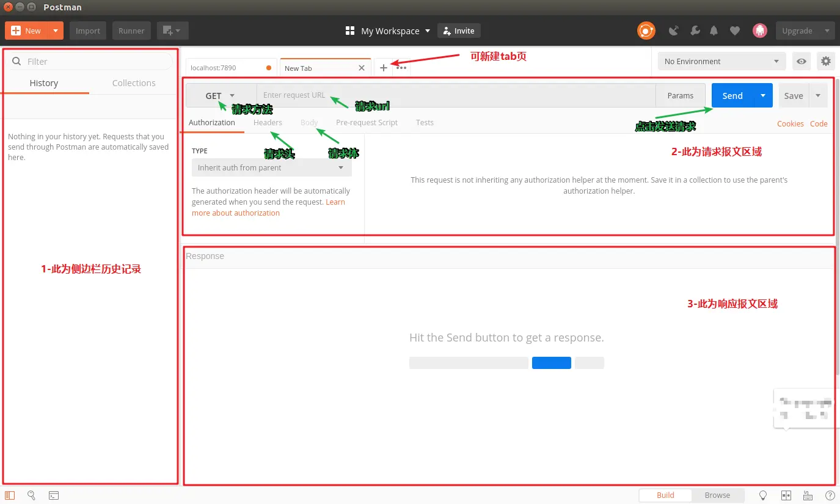Switch to the Collections sidebar tab
Image resolution: width=840 pixels, height=504 pixels.
coord(134,83)
